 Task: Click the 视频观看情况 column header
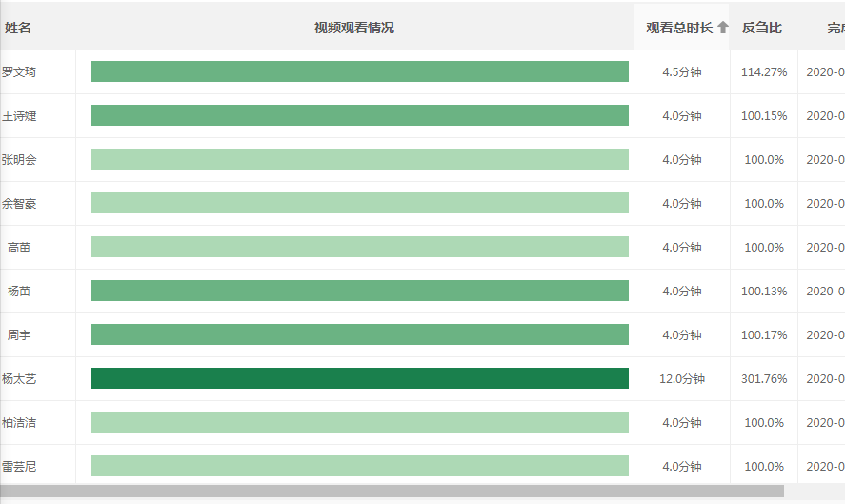pos(354,28)
